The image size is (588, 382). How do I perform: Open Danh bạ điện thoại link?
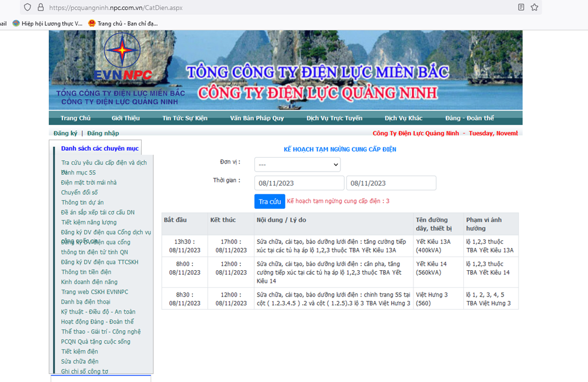click(x=86, y=302)
